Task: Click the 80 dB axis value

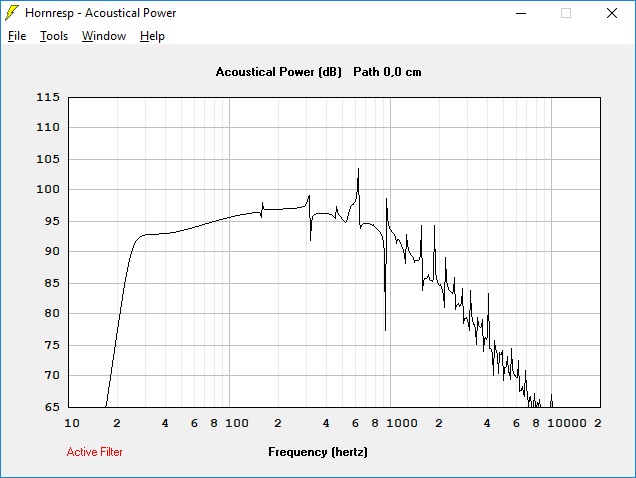Action: coord(52,313)
